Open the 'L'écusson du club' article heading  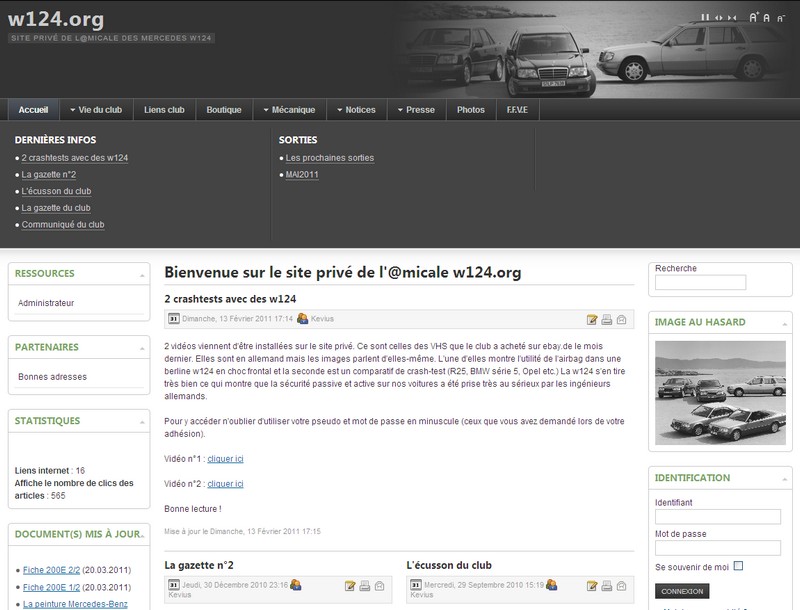449,565
